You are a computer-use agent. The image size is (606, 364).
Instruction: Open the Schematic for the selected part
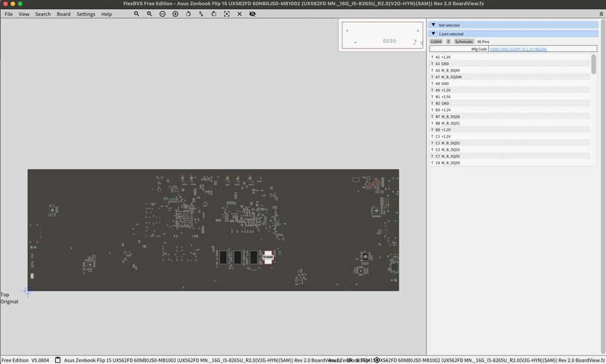tap(464, 41)
